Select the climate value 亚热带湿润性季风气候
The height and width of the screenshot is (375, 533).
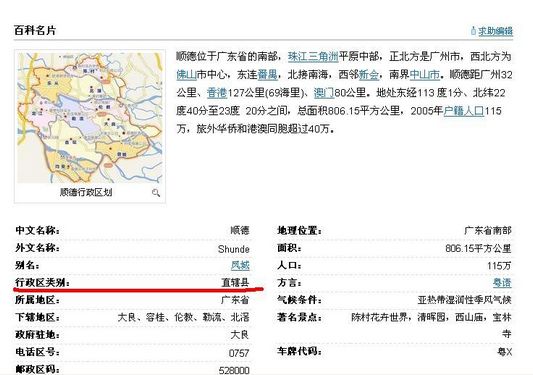pyautogui.click(x=464, y=300)
